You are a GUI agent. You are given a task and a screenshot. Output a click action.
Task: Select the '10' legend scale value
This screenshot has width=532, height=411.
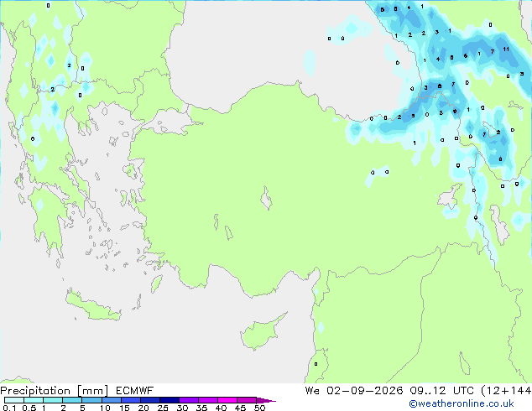(x=105, y=408)
